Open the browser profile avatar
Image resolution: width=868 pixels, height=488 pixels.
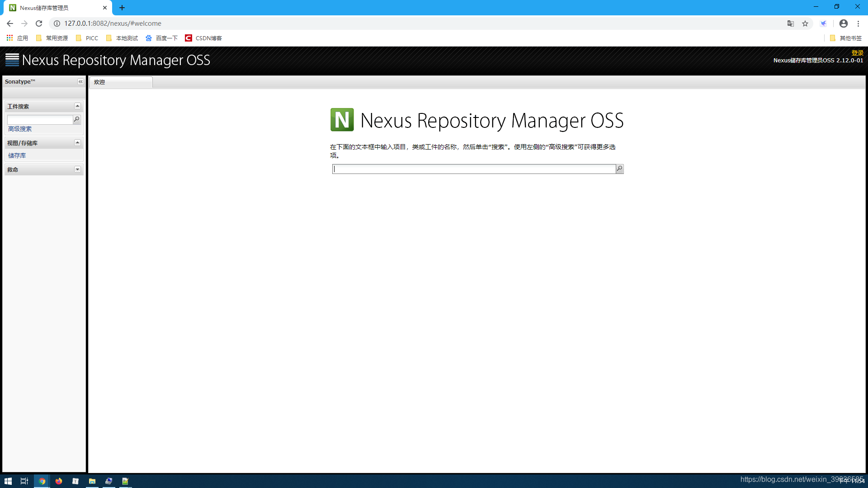[844, 23]
